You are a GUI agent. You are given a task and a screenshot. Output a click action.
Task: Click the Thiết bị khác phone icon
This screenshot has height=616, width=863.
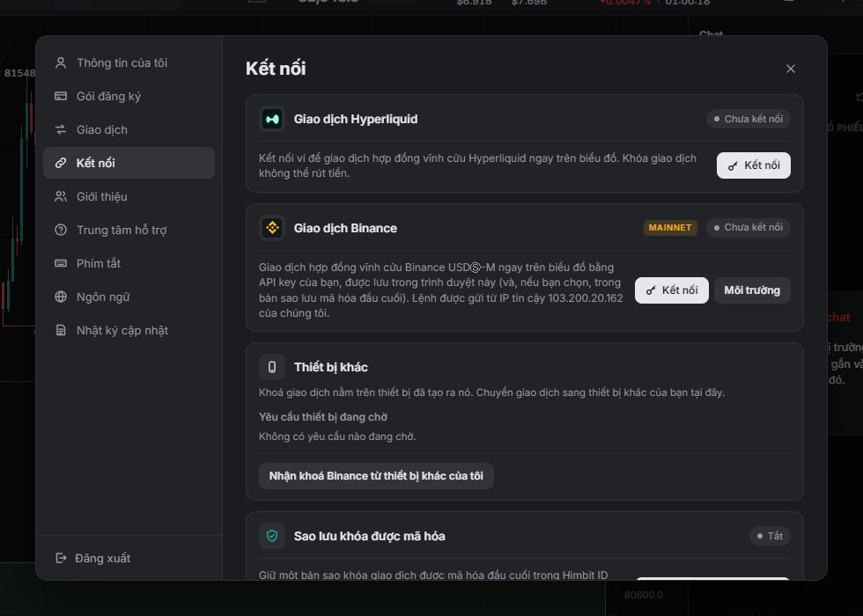(272, 367)
